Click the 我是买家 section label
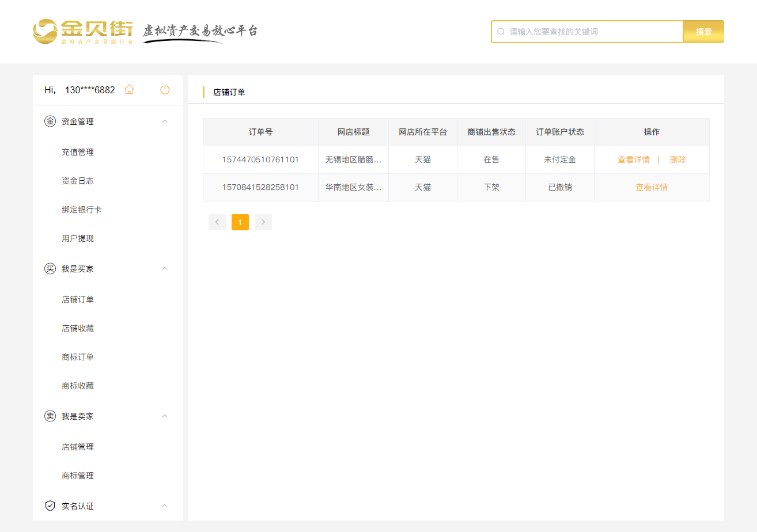The image size is (757, 532). pyautogui.click(x=78, y=269)
